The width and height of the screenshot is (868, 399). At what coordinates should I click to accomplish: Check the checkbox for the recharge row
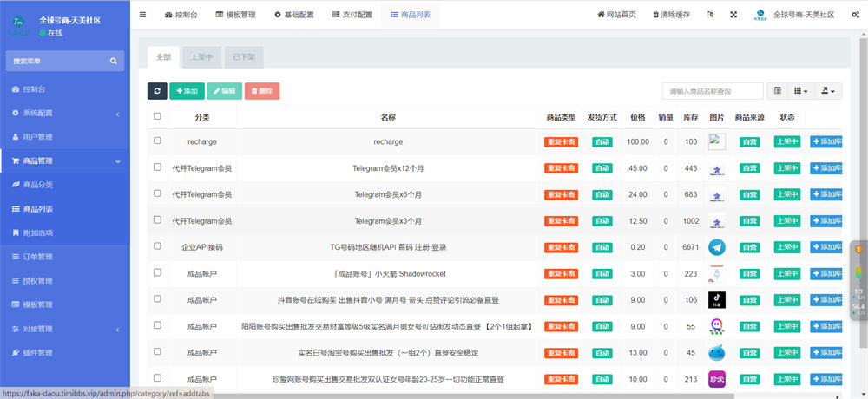coord(157,141)
